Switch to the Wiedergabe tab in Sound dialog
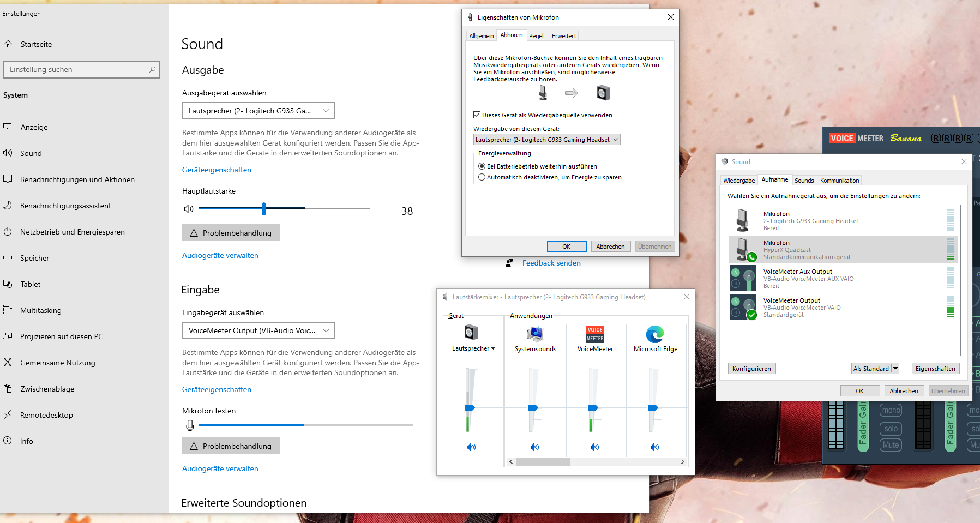 coord(739,181)
